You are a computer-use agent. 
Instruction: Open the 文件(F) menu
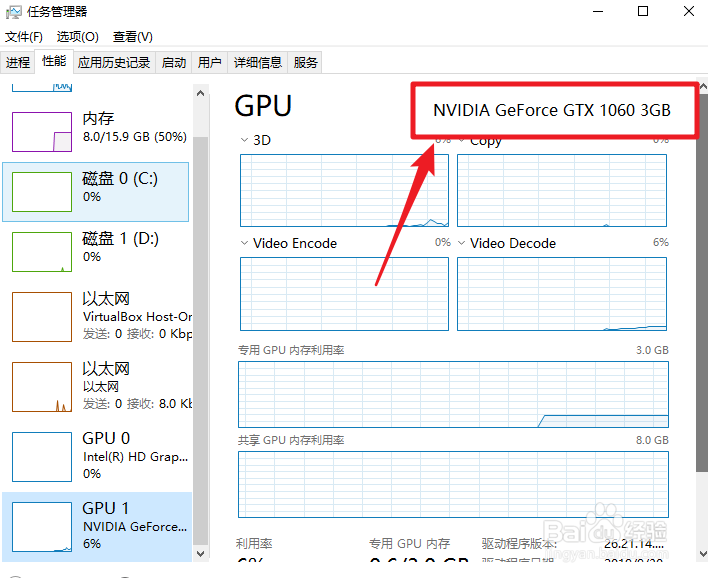23,37
